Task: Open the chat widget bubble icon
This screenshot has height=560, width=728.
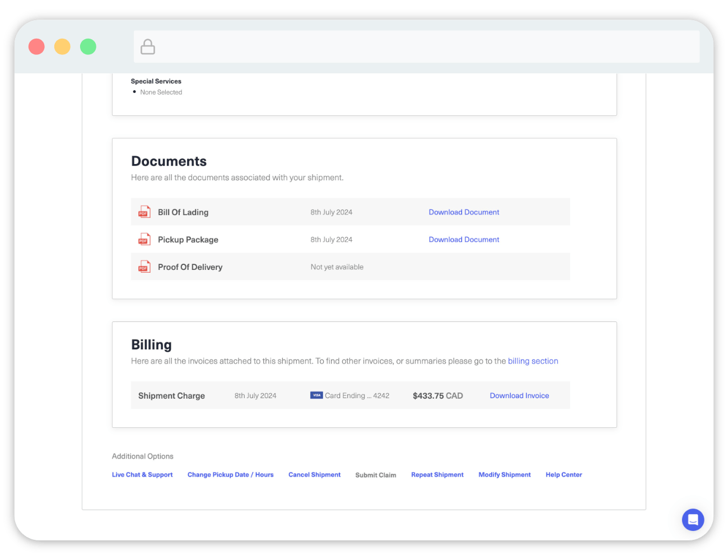Action: (x=693, y=520)
